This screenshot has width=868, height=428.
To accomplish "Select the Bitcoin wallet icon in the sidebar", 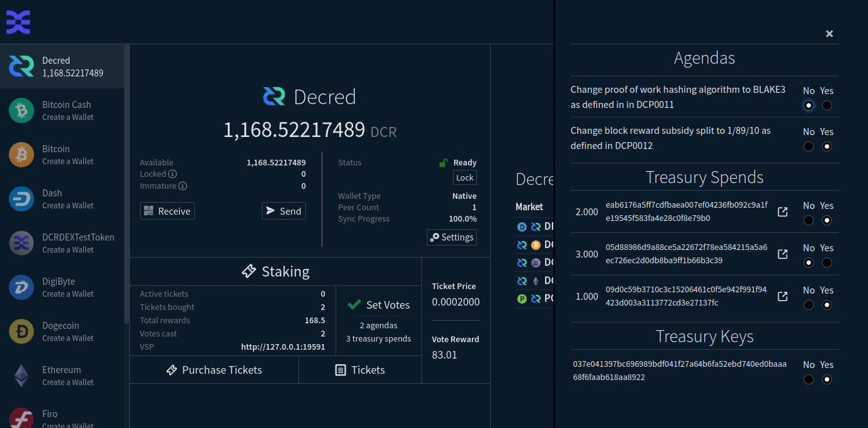I will (21, 154).
